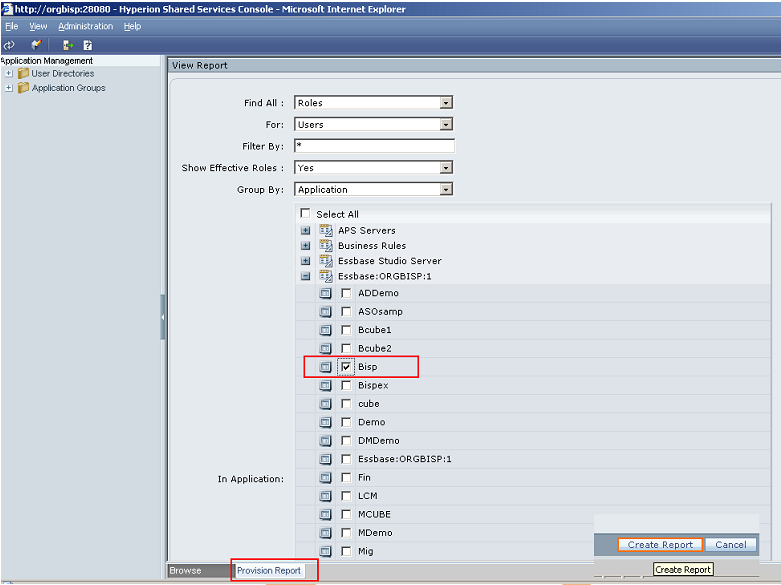The height and width of the screenshot is (585, 781).
Task: Expand the Business Rules node
Action: [305, 246]
